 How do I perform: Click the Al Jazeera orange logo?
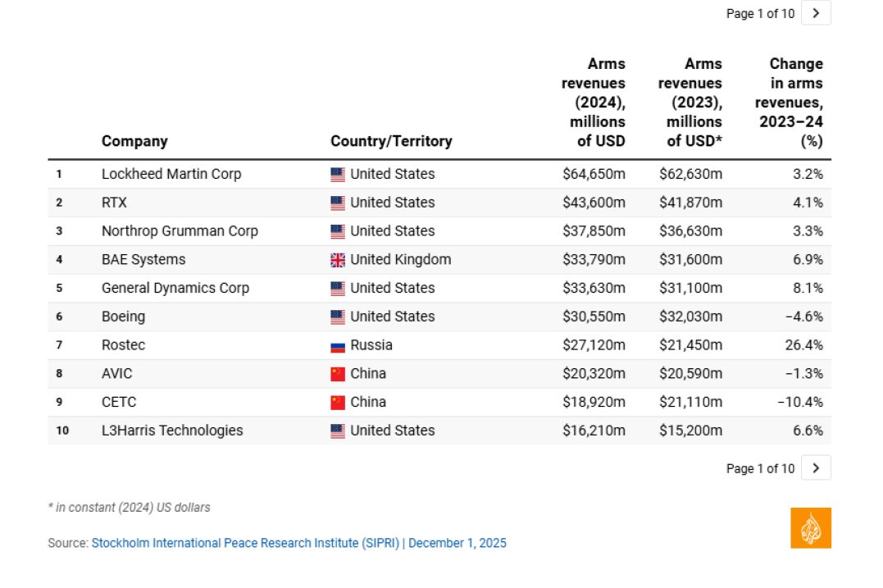pos(810,528)
